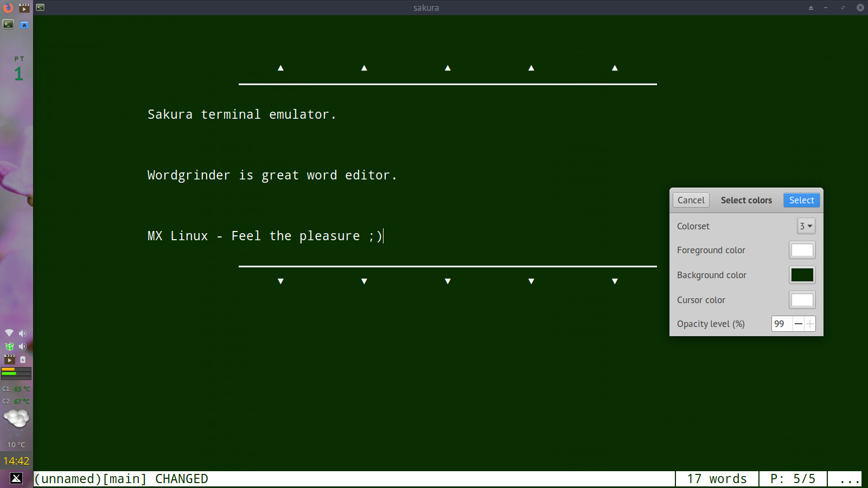Close the sakura window
This screenshot has width=868, height=488.
coord(860,8)
